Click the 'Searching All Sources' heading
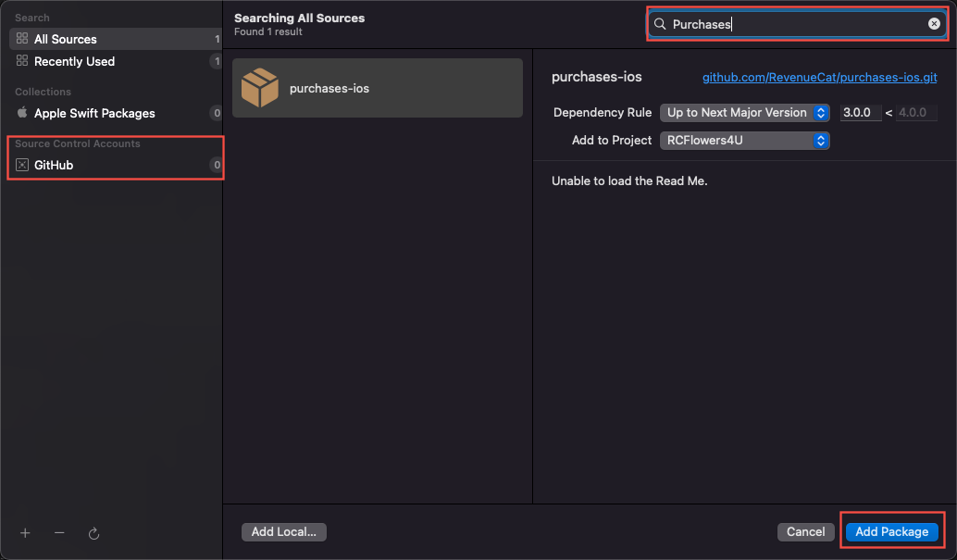957x560 pixels. [299, 19]
